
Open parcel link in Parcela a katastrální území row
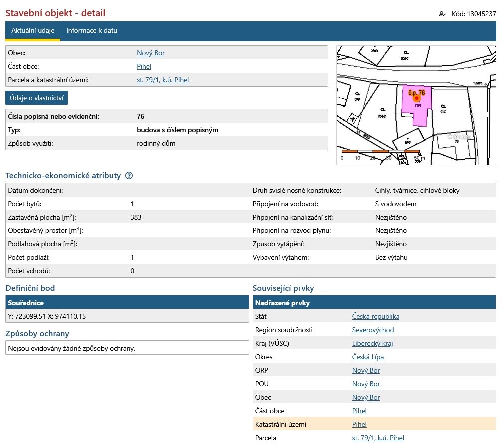point(162,80)
